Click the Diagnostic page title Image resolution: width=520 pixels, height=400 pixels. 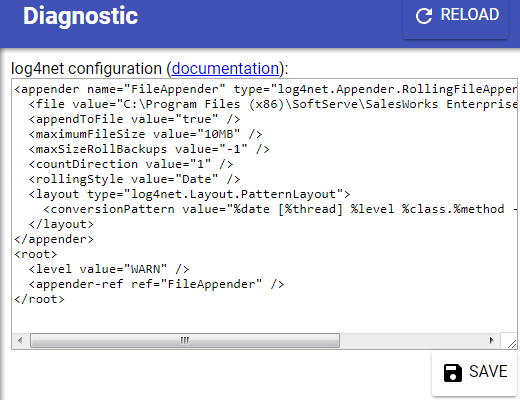pyautogui.click(x=80, y=16)
